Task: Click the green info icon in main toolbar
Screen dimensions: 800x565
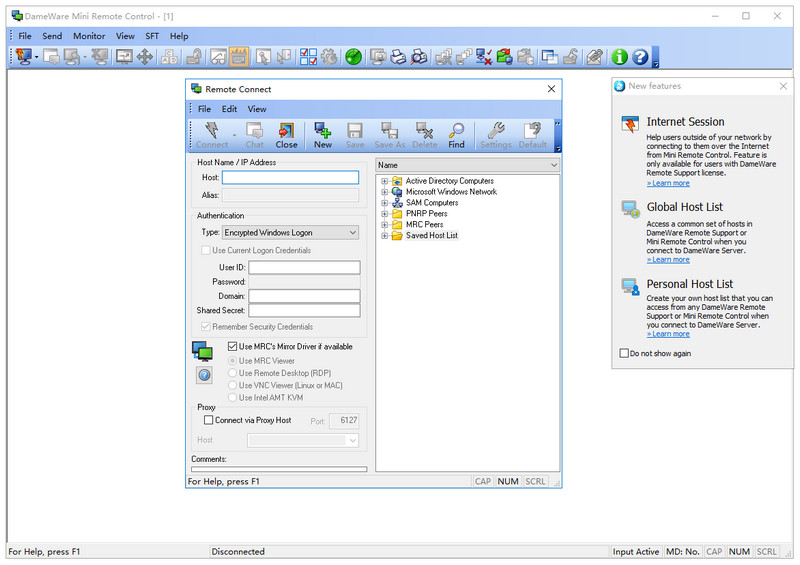Action: [x=619, y=57]
